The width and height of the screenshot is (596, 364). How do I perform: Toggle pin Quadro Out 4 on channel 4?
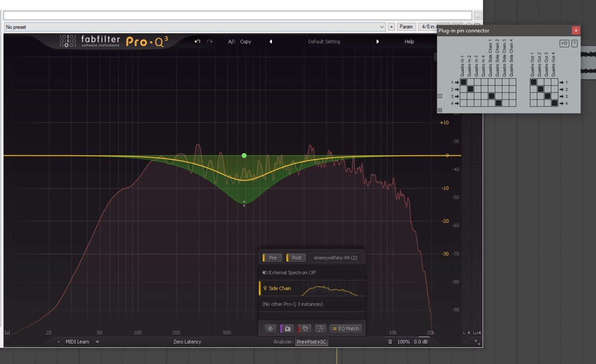click(554, 103)
